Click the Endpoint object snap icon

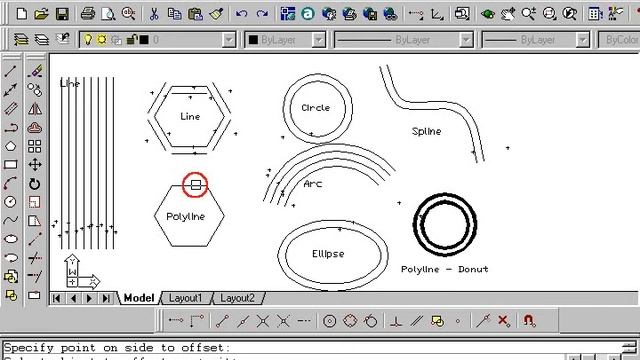222,321
